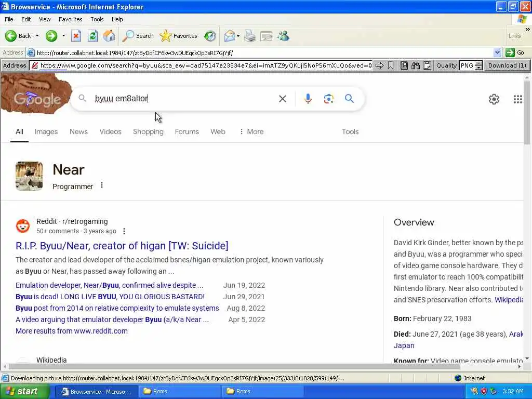Click the Stop loading icon
532x399 pixels.
[x=76, y=36]
